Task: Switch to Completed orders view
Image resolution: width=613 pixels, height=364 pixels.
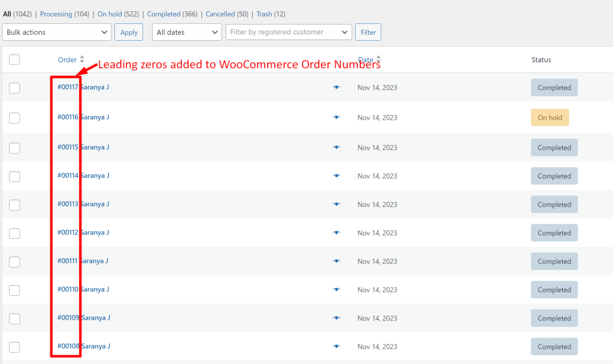Action: click(x=164, y=14)
